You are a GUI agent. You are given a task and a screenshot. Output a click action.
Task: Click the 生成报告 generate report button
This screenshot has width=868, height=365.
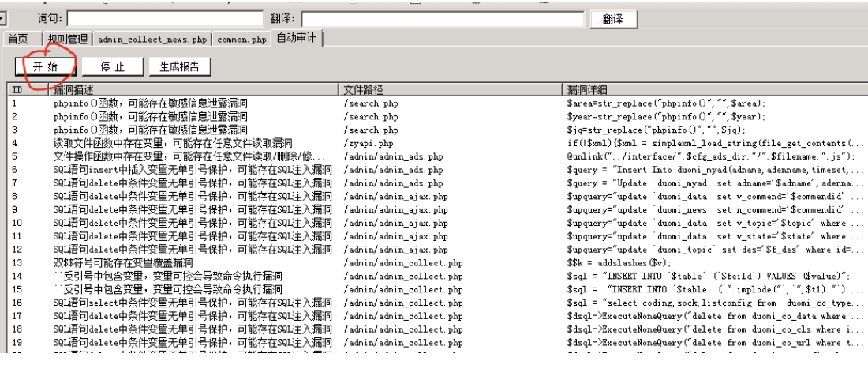179,67
